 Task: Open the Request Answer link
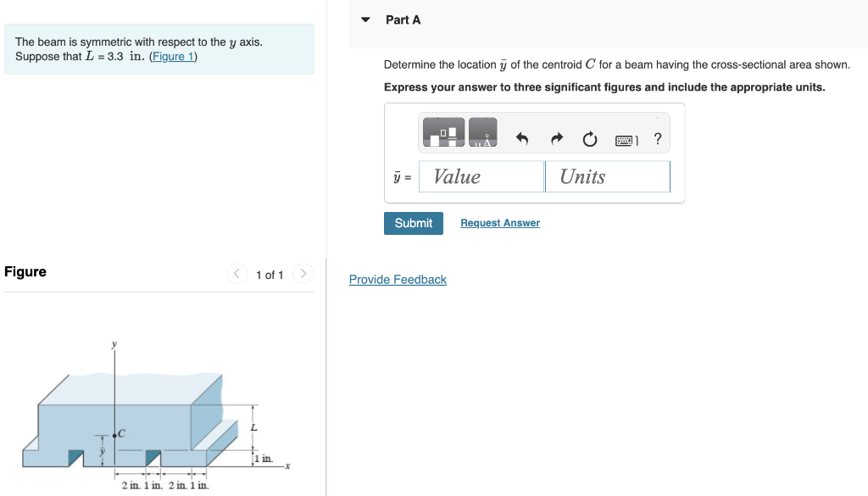(499, 222)
